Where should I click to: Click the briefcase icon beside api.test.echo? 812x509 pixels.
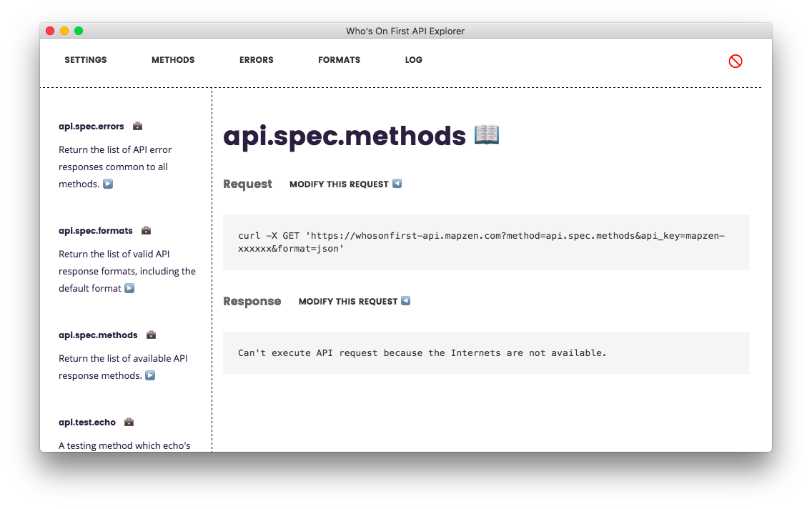(x=129, y=422)
